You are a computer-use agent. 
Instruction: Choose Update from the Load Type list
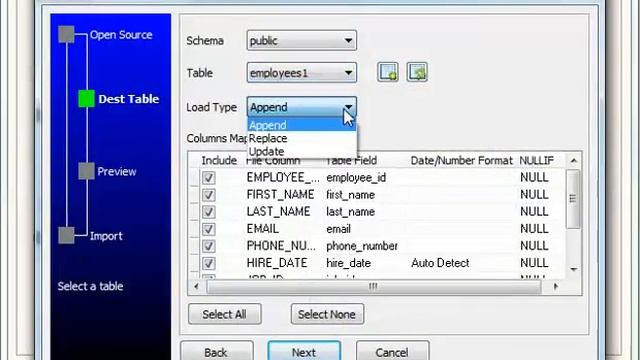302,151
